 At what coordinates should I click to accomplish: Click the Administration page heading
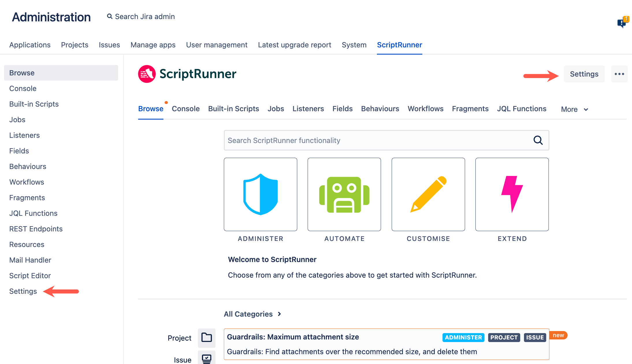pyautogui.click(x=51, y=17)
